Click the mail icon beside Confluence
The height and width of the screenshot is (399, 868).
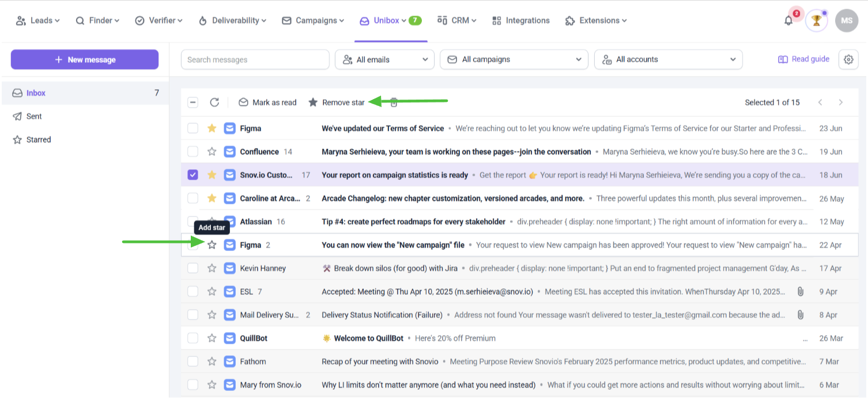click(x=230, y=151)
